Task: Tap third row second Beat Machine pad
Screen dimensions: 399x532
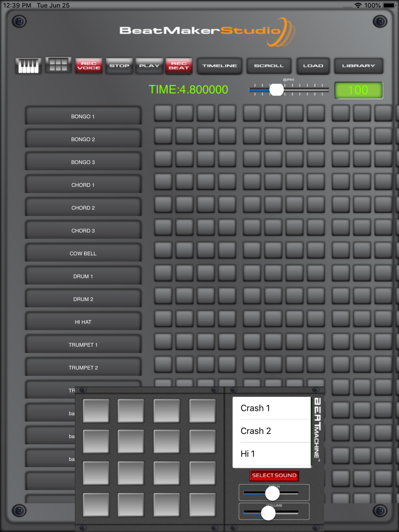Action: pyautogui.click(x=131, y=473)
